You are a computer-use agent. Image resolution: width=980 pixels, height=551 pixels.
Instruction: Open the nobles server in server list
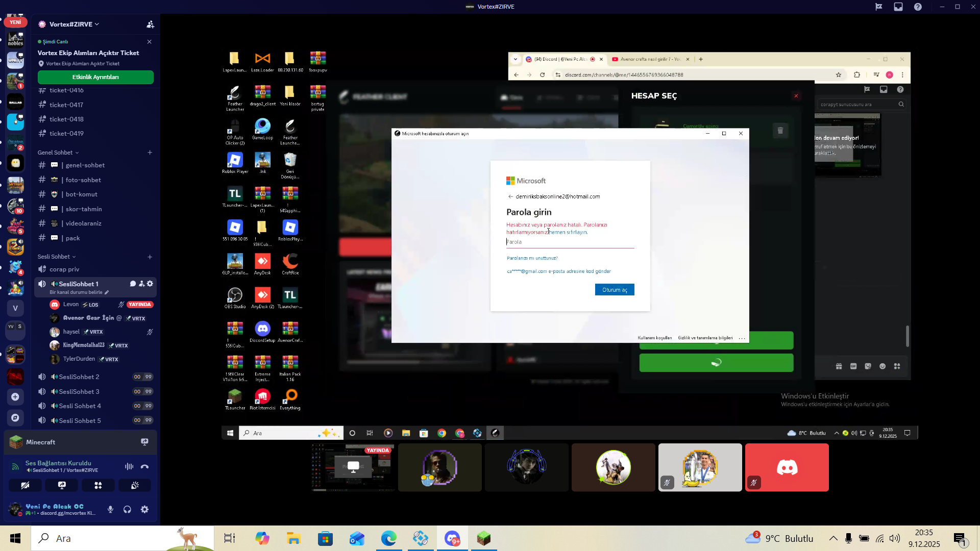coord(15,39)
